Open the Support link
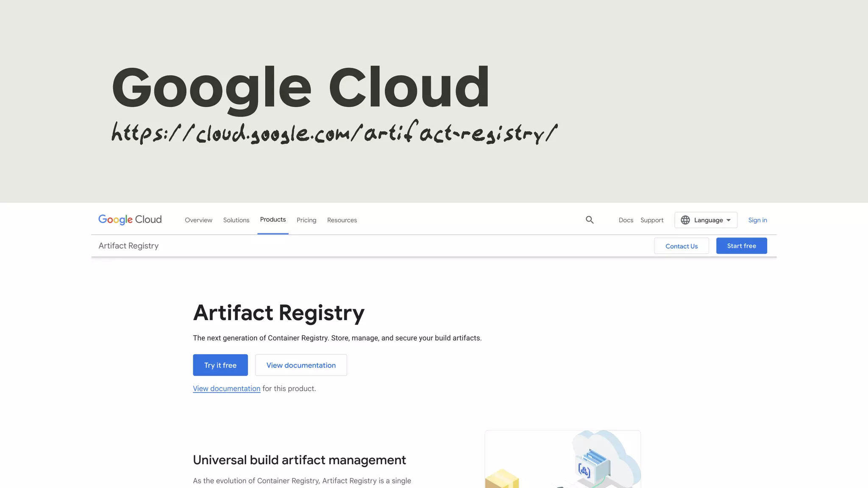Screen dimensions: 868x488 (652, 220)
